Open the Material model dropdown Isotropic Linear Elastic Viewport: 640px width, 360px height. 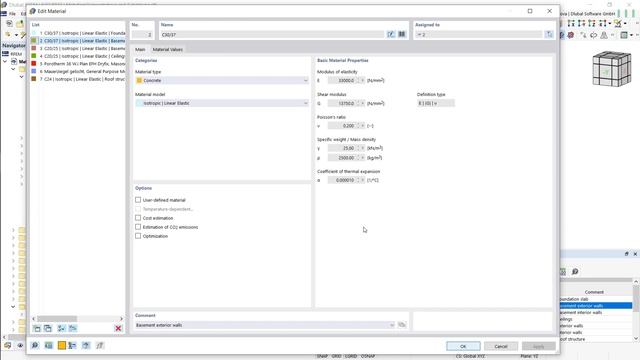[222, 103]
